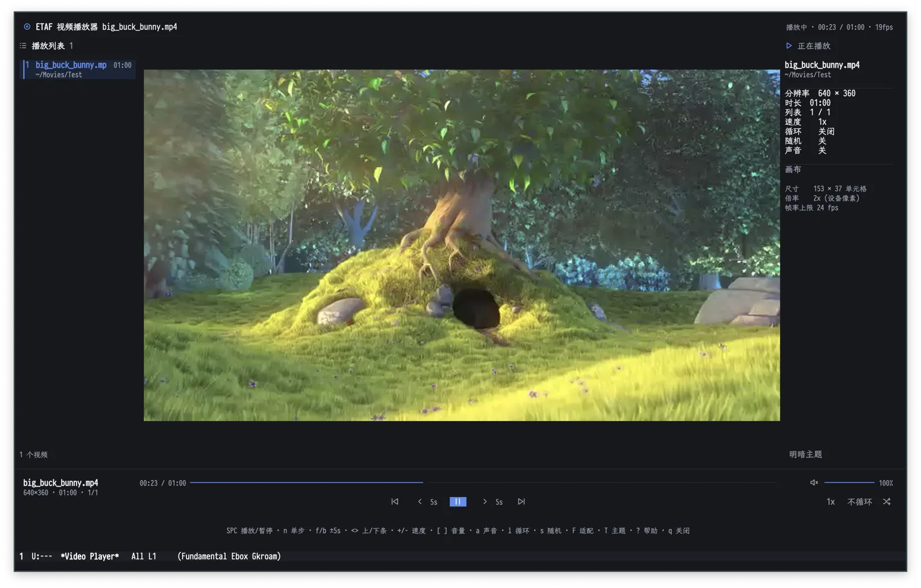This screenshot has height=588, width=921.
Task: Pause playback with the pause button
Action: [x=458, y=502]
